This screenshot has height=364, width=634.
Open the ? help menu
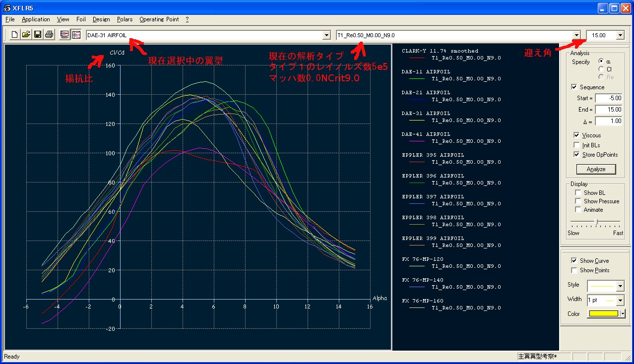pyautogui.click(x=187, y=19)
